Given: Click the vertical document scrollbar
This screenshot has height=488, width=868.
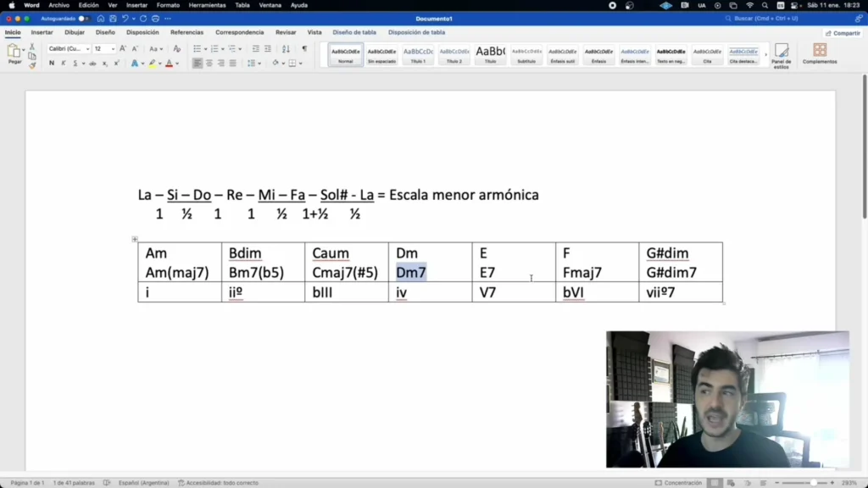Looking at the screenshot, I should (864, 147).
